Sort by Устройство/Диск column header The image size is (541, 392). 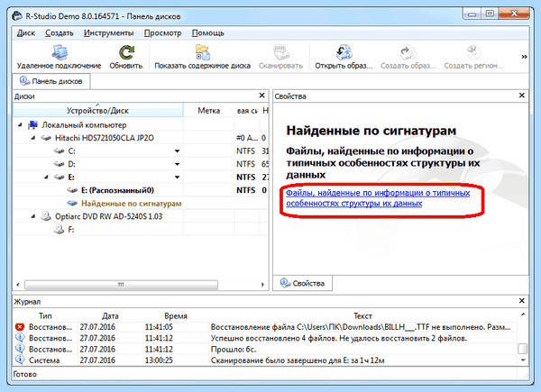[97, 110]
